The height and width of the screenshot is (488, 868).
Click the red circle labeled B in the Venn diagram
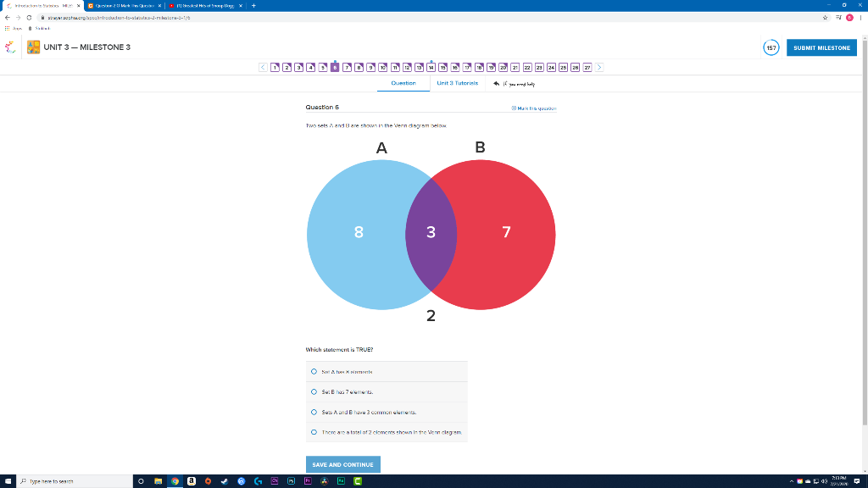(507, 235)
